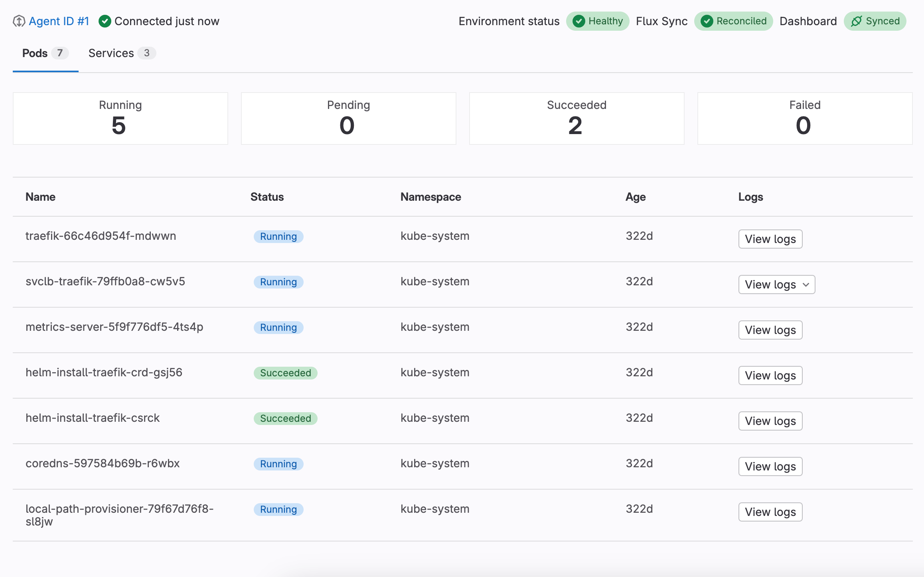Expand View logs dropdown for svclb-traefik pod

(x=776, y=285)
